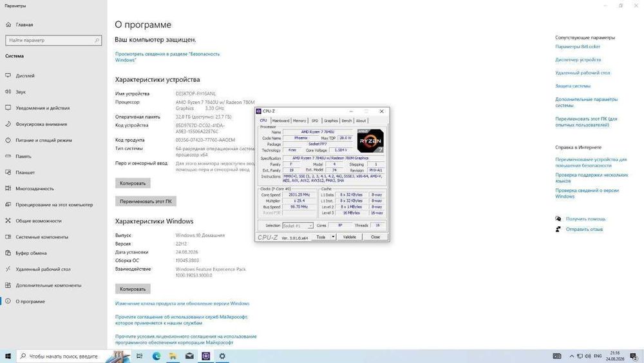The height and width of the screenshot is (363, 644).
Task: Switch to the SPD tab
Action: [x=315, y=121]
